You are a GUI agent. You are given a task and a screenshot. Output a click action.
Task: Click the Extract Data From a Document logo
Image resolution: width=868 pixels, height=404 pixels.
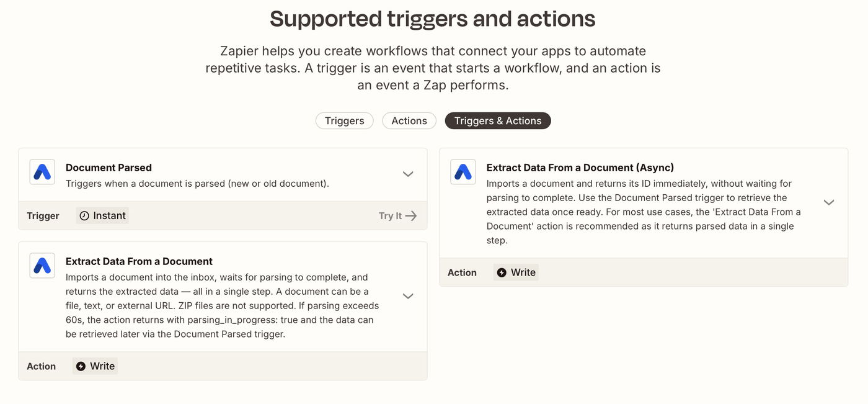(42, 266)
